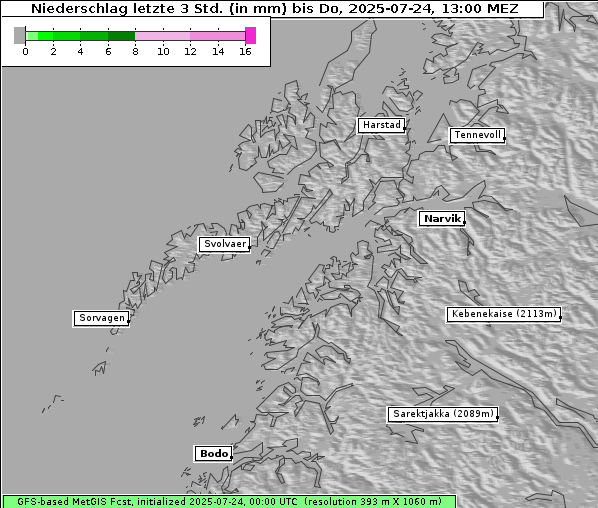Click the Kebenekaise (2113m) peak label
The image size is (598, 508).
(x=503, y=314)
